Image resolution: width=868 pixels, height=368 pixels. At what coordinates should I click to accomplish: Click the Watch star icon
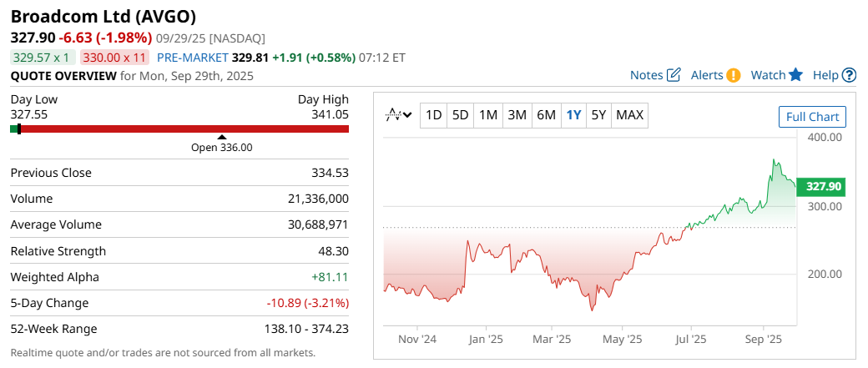tap(795, 75)
